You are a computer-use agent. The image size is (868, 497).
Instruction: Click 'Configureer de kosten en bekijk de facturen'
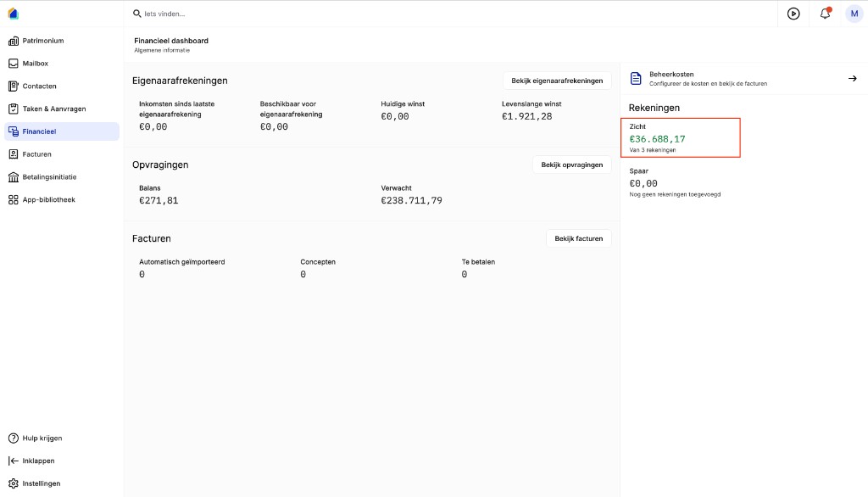coord(708,84)
